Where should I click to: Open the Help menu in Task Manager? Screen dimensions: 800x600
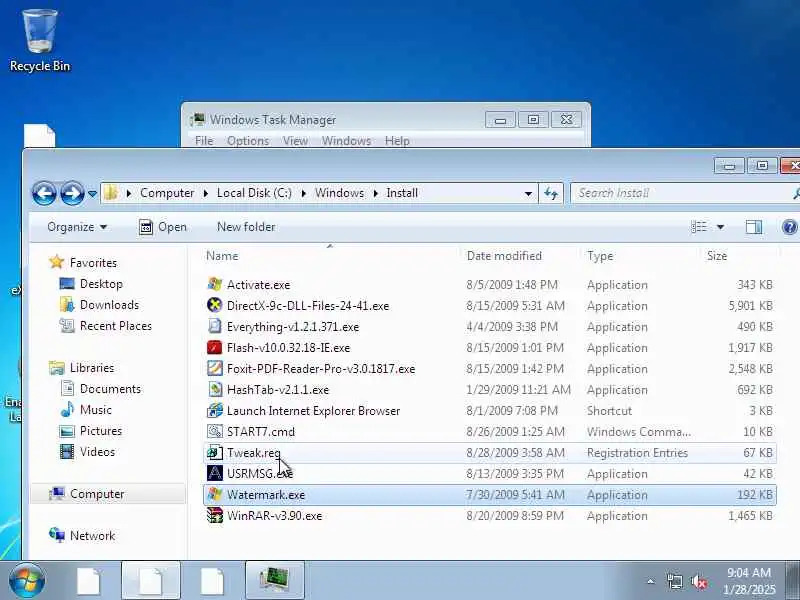[x=397, y=141]
